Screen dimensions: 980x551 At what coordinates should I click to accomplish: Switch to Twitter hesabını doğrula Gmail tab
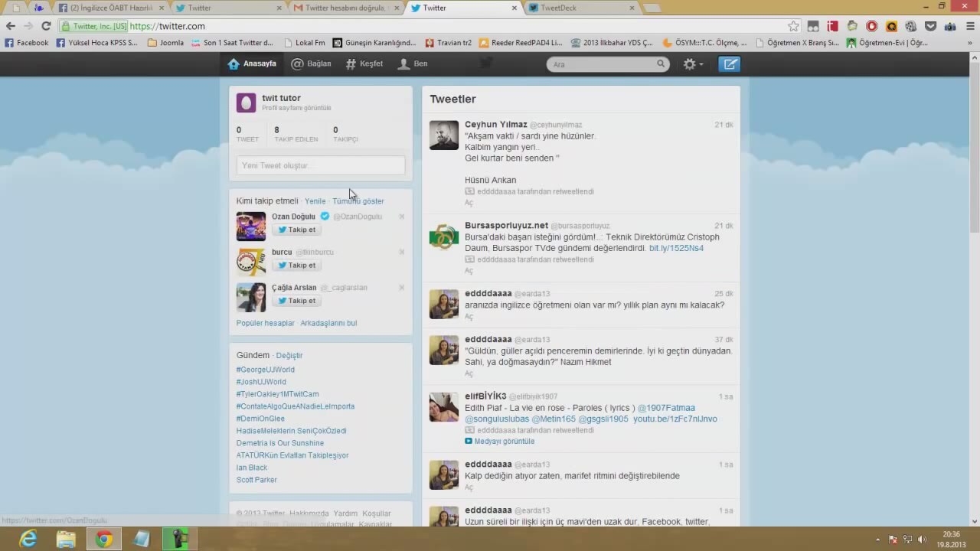pyautogui.click(x=346, y=8)
